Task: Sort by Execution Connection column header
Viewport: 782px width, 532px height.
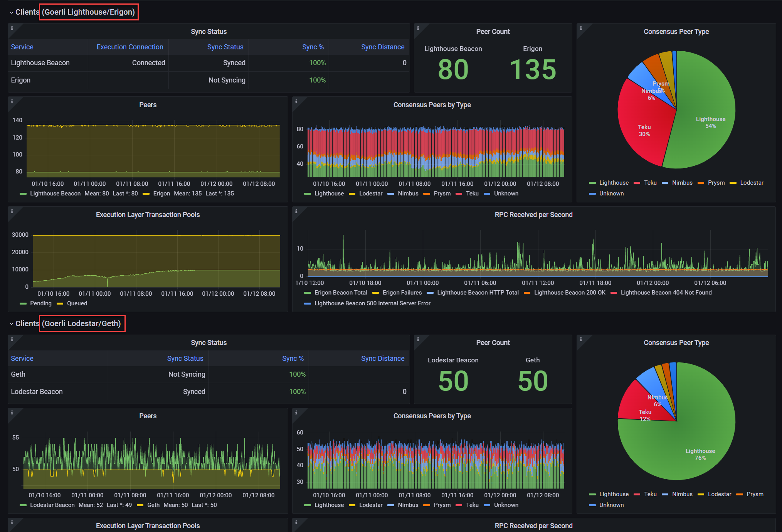Action: [x=130, y=47]
